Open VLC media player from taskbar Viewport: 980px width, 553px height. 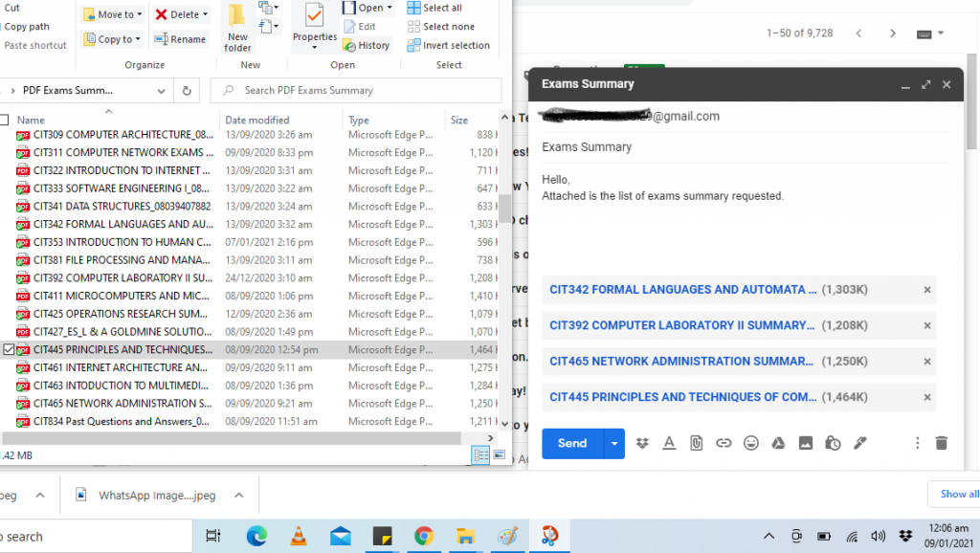click(x=299, y=536)
